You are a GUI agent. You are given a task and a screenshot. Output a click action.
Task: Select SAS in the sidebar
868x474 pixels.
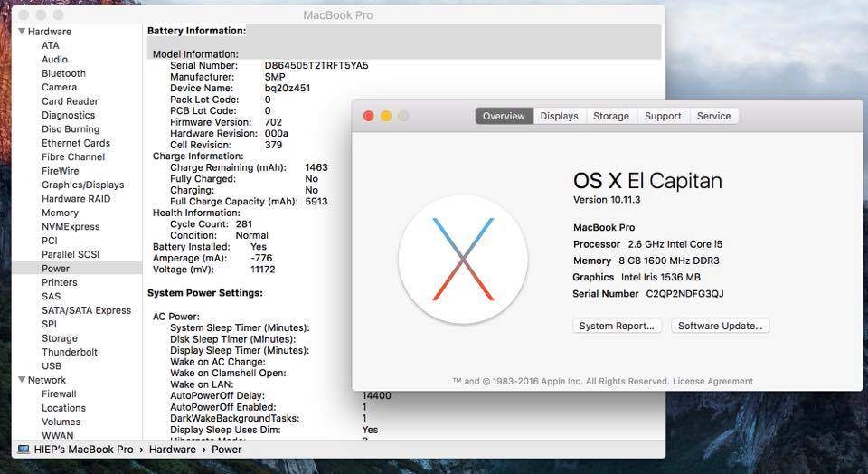51,297
